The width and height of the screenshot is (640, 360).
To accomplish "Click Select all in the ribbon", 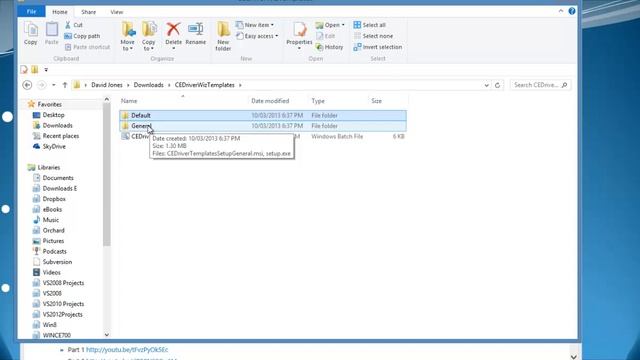I will (369, 25).
